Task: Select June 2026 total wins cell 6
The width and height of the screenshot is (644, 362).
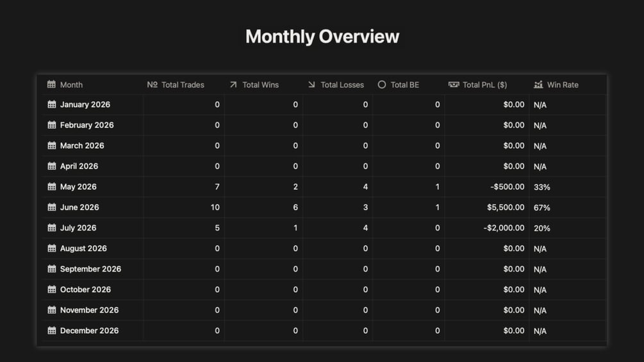Action: pos(263,207)
